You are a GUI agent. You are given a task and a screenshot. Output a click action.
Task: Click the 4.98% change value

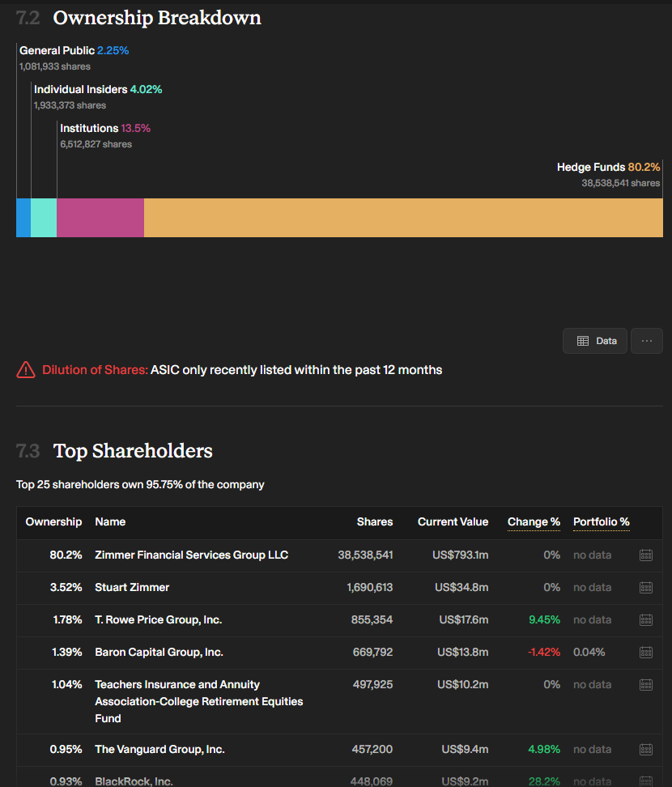544,750
